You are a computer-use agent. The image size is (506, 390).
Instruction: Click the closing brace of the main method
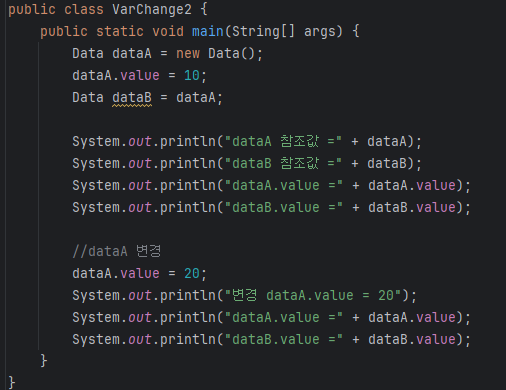(44, 361)
